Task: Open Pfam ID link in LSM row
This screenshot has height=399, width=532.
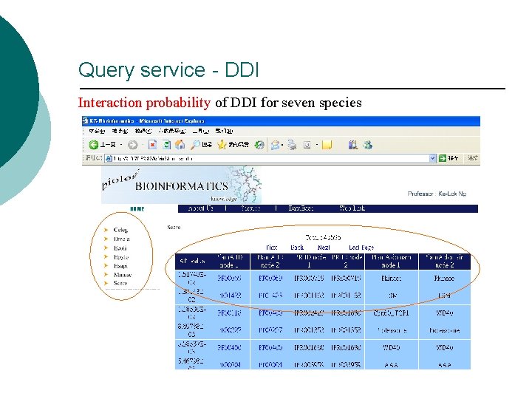Action: tap(229, 296)
